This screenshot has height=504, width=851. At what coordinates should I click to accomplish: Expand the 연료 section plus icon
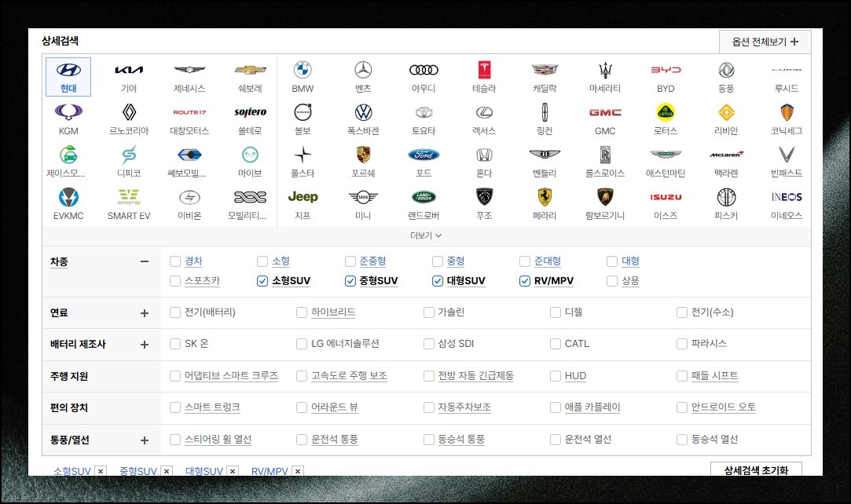click(145, 313)
